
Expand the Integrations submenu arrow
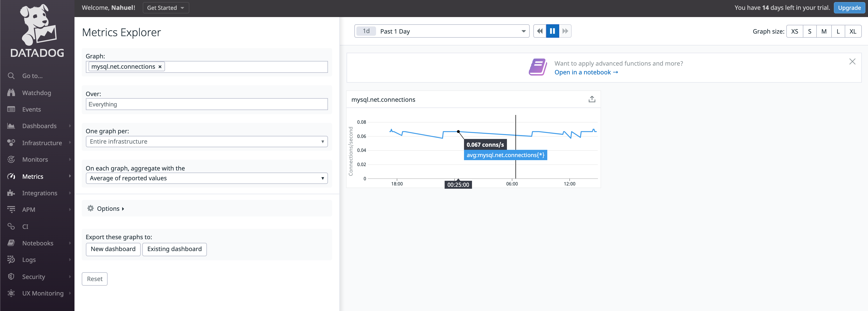(70, 193)
